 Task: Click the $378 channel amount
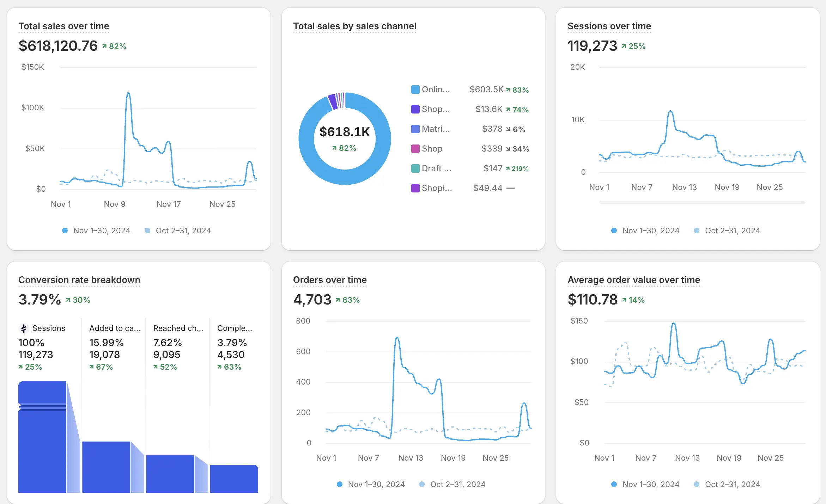492,129
